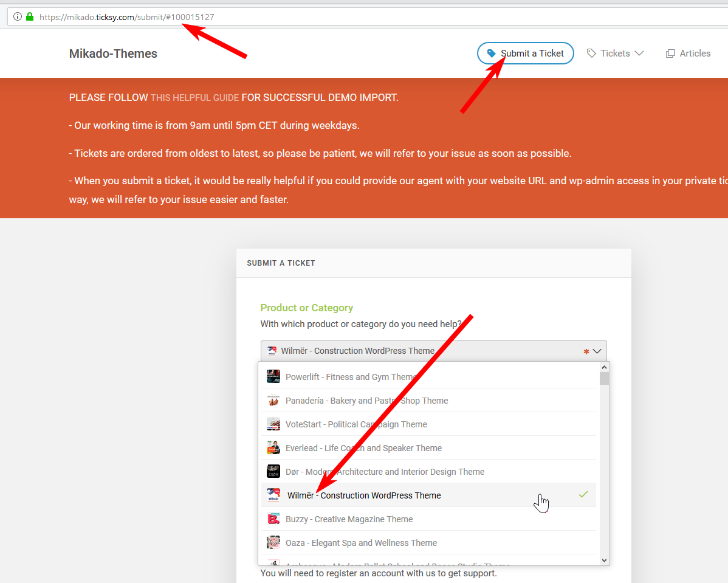
Task: Click the Powerlift theme thumbnail icon
Action: tap(273, 377)
